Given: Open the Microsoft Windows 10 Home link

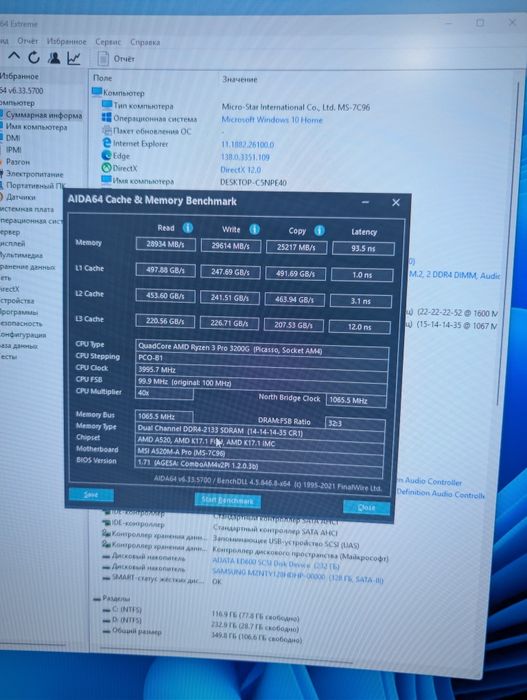Looking at the screenshot, I should pyautogui.click(x=272, y=120).
